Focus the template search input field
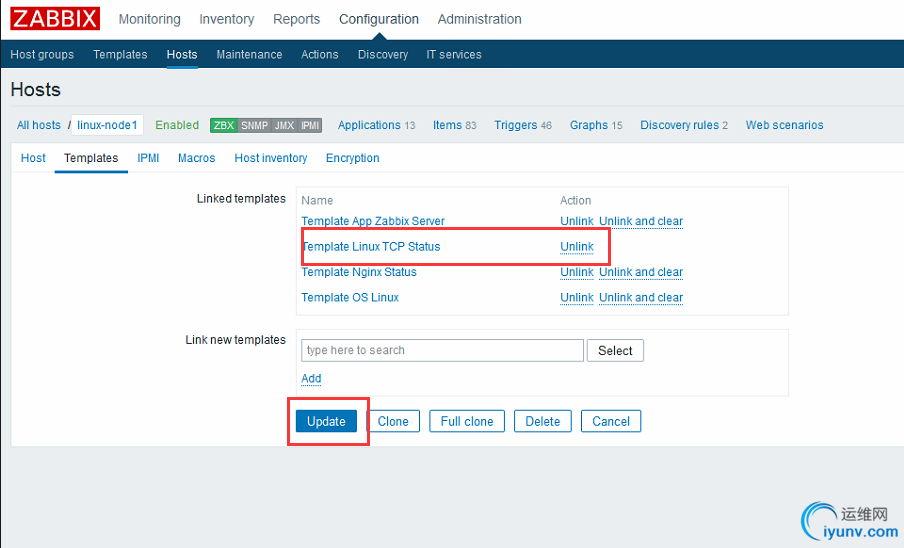Image resolution: width=904 pixels, height=548 pixels. 442,350
